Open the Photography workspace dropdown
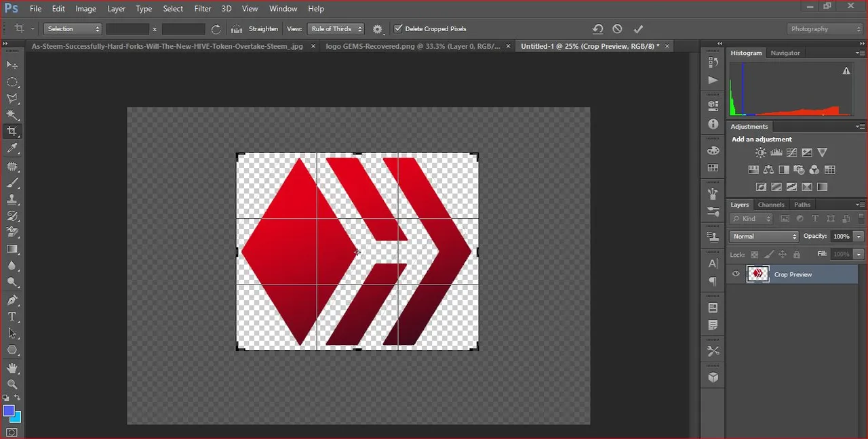 click(825, 29)
